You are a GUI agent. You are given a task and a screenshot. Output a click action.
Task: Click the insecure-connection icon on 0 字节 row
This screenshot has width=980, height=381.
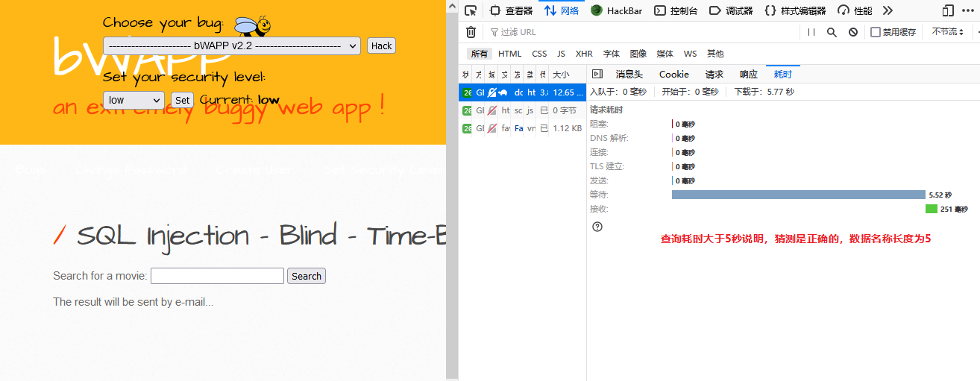click(491, 110)
